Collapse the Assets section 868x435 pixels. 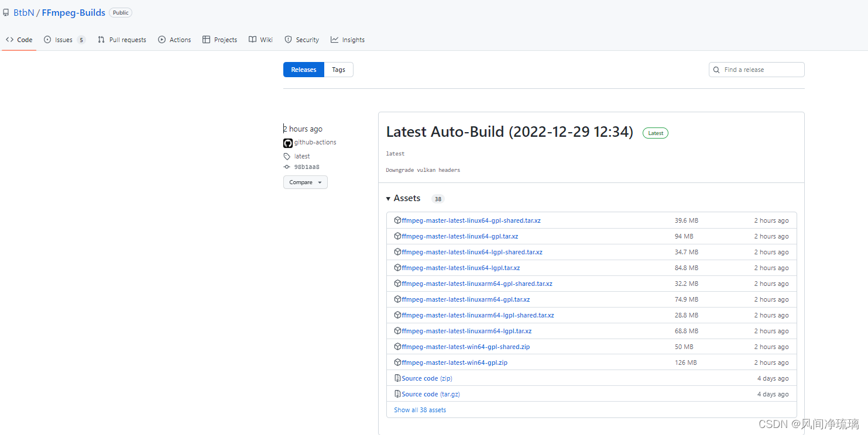point(403,198)
